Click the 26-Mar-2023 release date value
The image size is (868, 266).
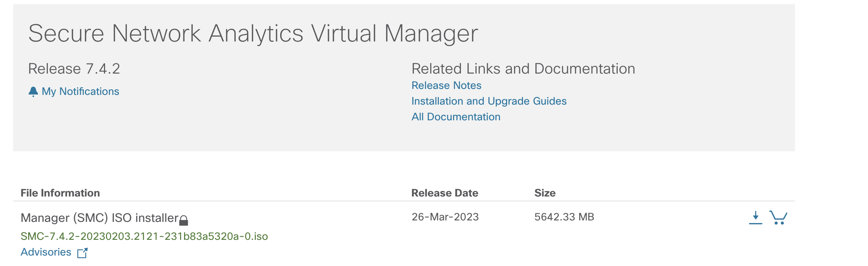[x=445, y=217]
